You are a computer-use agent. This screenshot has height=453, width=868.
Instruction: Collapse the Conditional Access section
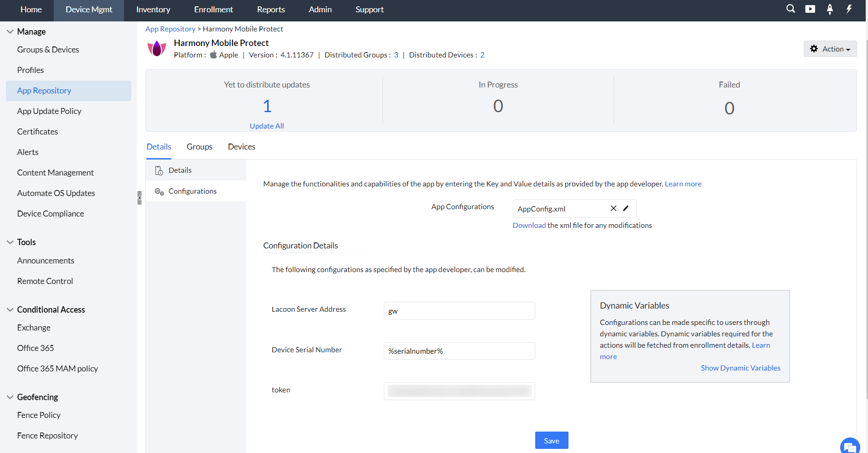click(x=10, y=310)
